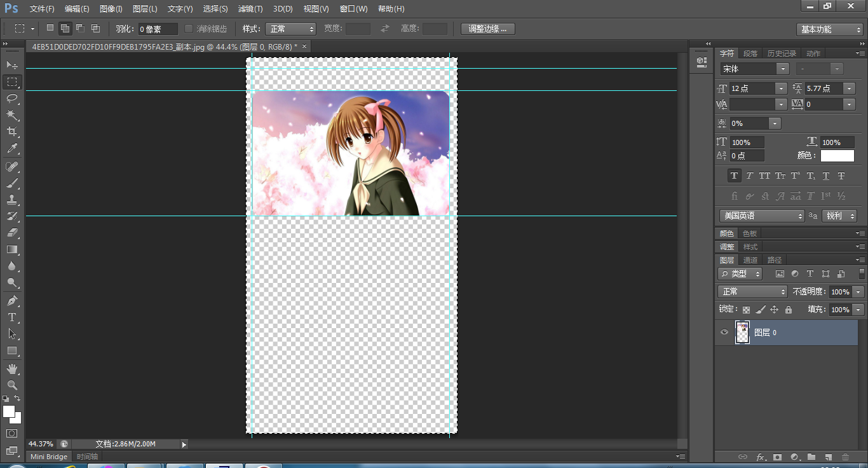
Task: Toggle Strikethrough text style
Action: 841,175
